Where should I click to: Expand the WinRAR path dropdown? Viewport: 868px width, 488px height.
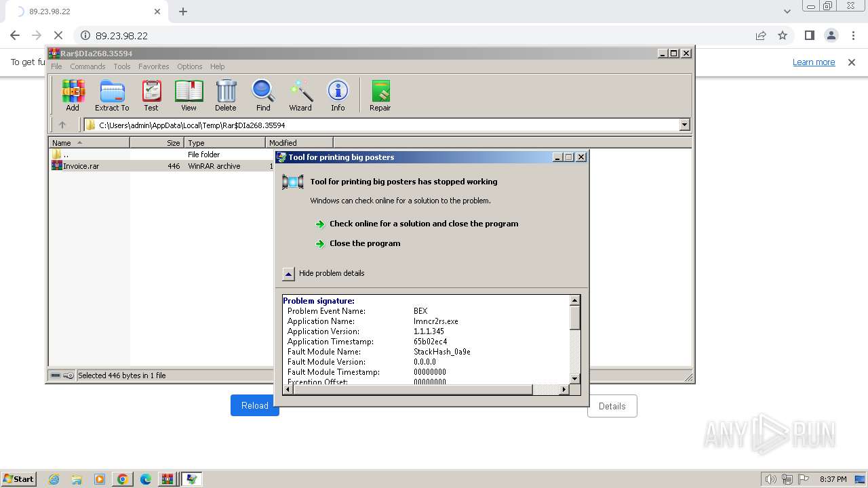pos(684,125)
